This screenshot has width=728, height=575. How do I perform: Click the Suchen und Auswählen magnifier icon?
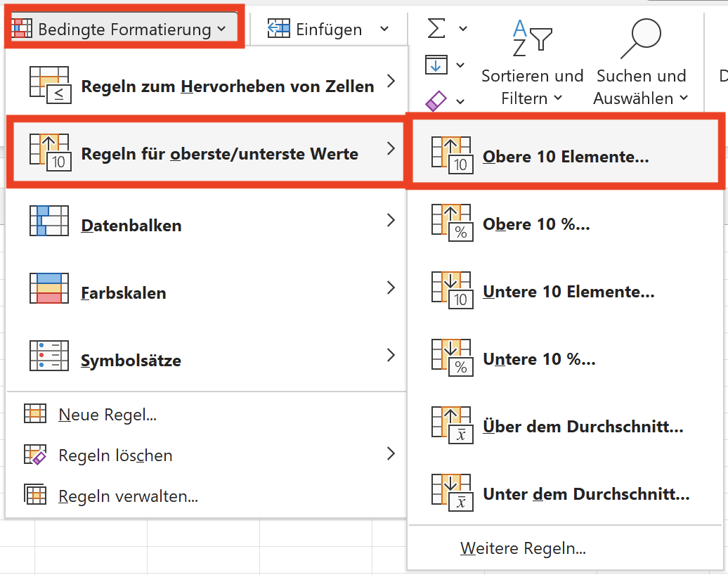coord(640,39)
